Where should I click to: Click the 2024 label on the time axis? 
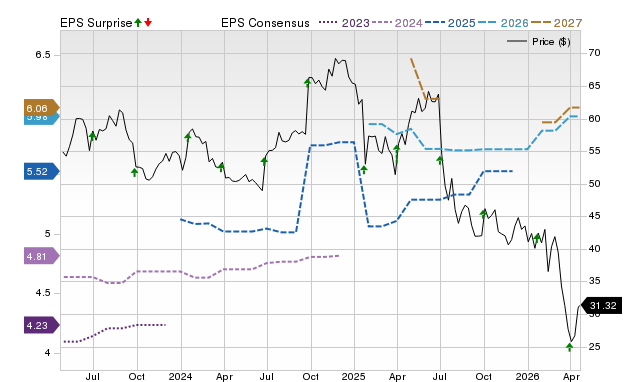pos(180,376)
